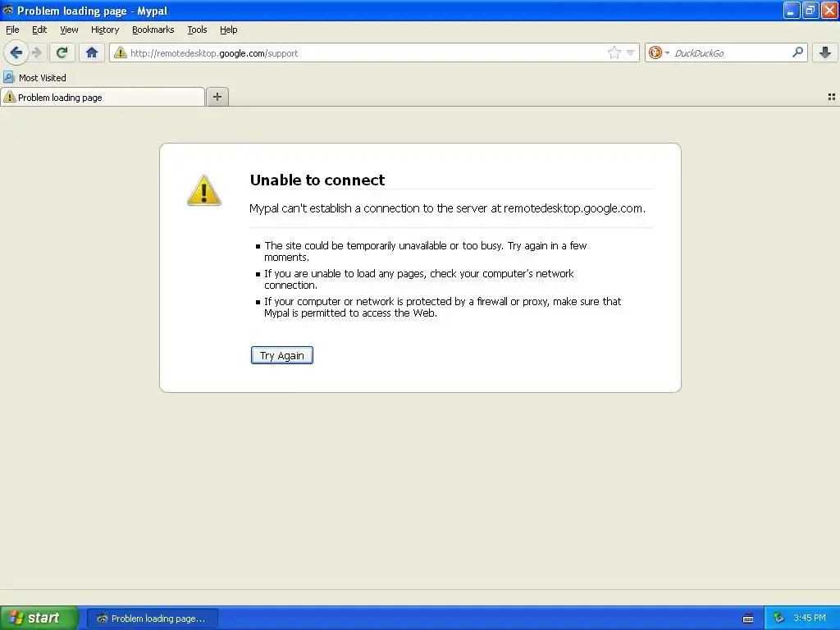
Task: Close the Mypal window
Action: pos(829,10)
